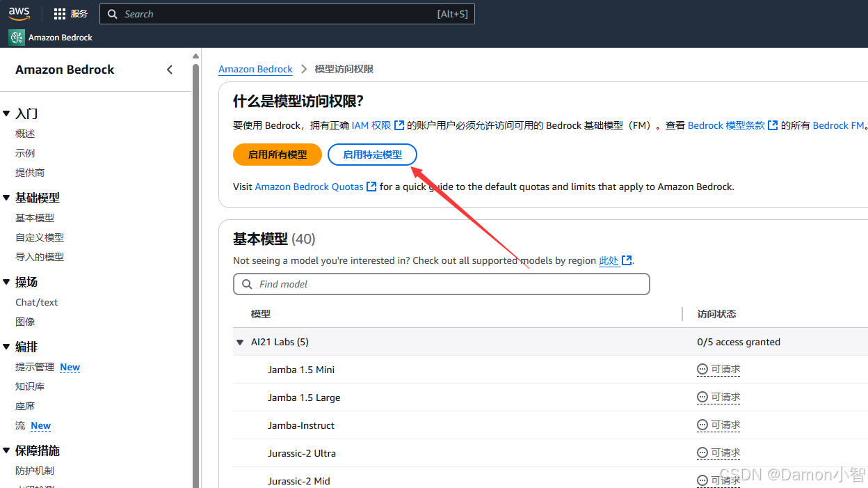Click the 什么是模型访问权限? heading
The width and height of the screenshot is (868, 488).
click(298, 101)
